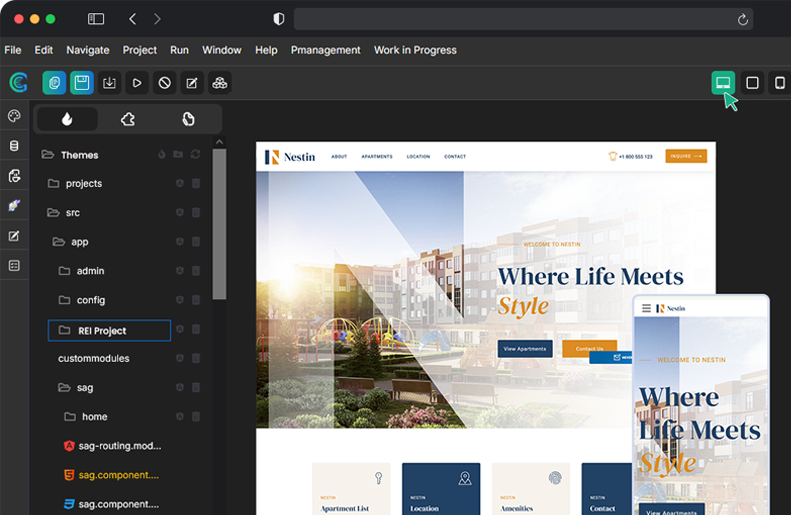Collapse the src folder

pos(53,212)
